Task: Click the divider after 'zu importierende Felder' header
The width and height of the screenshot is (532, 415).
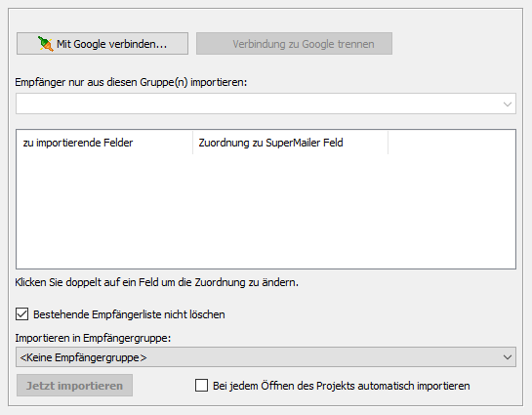Action: 192,143
